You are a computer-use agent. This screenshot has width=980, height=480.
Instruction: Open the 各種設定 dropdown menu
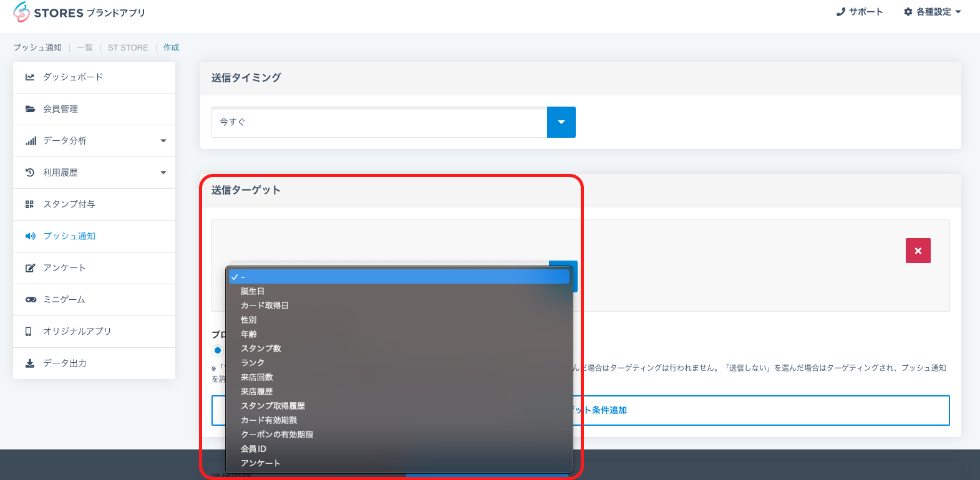pos(933,12)
